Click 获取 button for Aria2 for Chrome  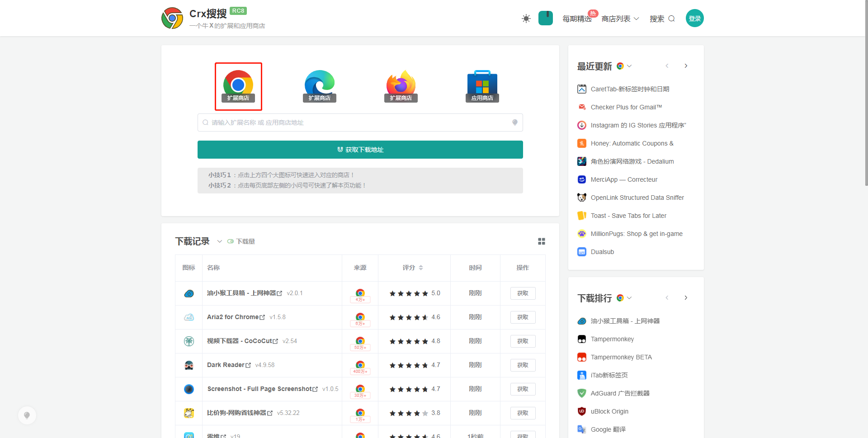coord(523,317)
